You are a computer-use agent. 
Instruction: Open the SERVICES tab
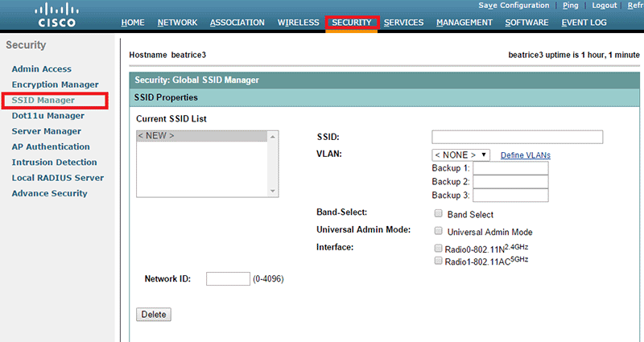coord(404,23)
